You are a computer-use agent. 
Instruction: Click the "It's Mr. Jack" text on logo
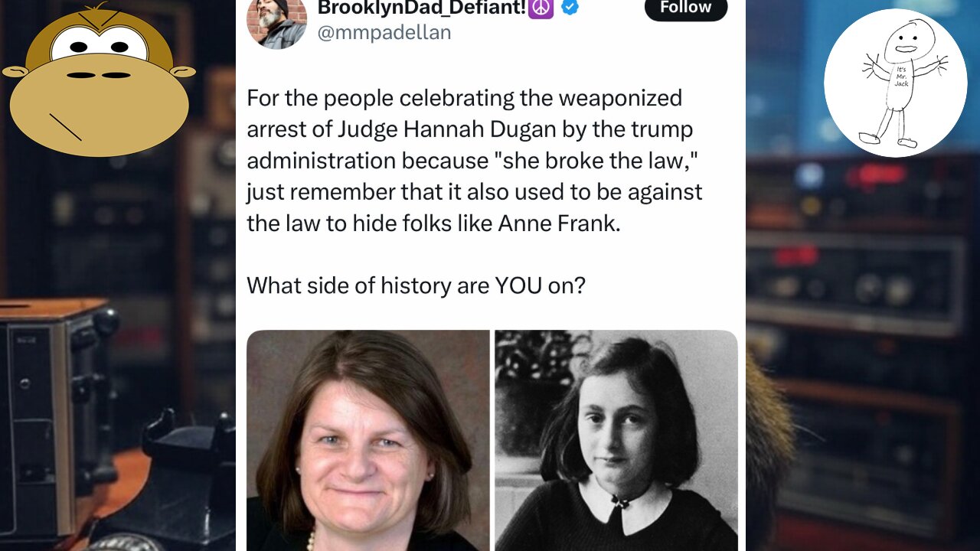click(902, 76)
